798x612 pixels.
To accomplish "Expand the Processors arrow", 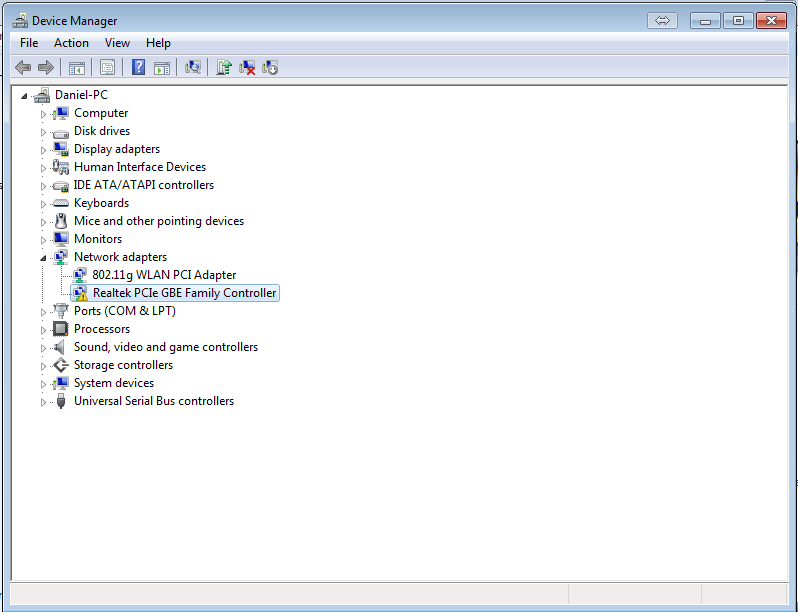I will pyautogui.click(x=43, y=330).
